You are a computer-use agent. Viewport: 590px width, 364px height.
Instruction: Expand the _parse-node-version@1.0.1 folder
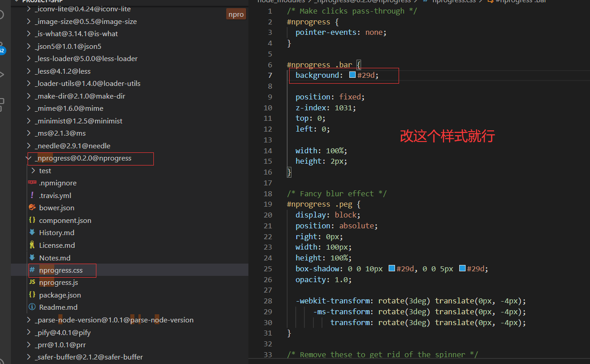pyautogui.click(x=29, y=320)
